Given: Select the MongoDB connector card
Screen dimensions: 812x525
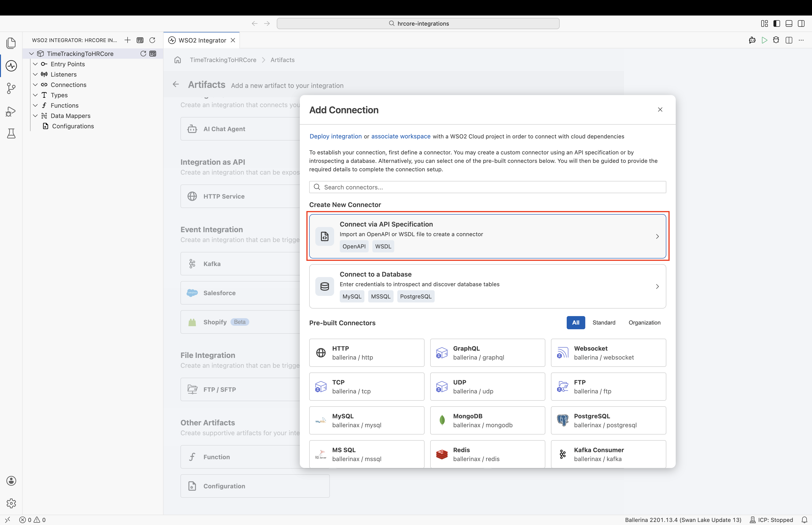Looking at the screenshot, I should (487, 420).
